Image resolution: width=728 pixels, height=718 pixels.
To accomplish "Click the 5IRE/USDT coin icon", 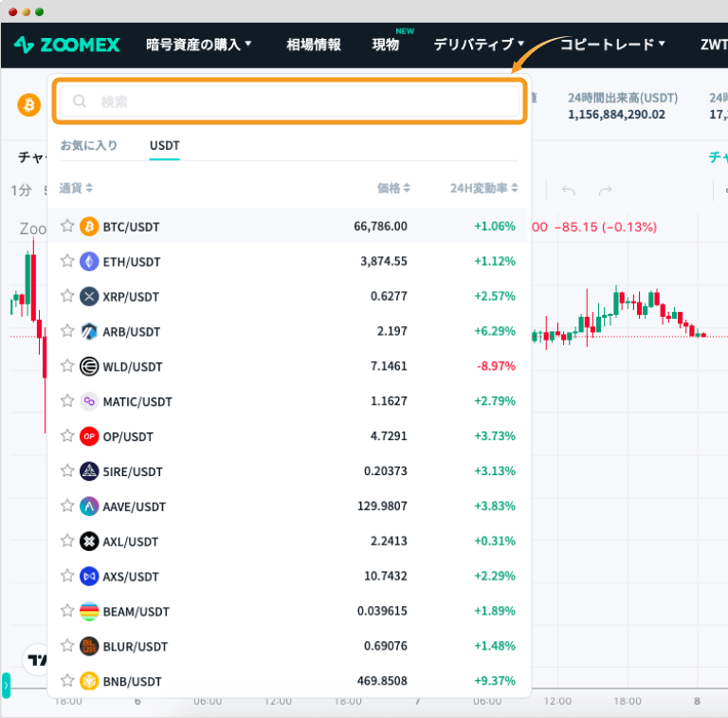I will (89, 471).
